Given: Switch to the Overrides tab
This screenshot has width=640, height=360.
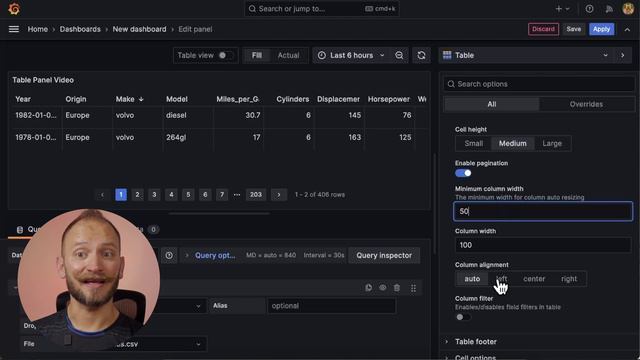Looking at the screenshot, I should click(x=586, y=104).
